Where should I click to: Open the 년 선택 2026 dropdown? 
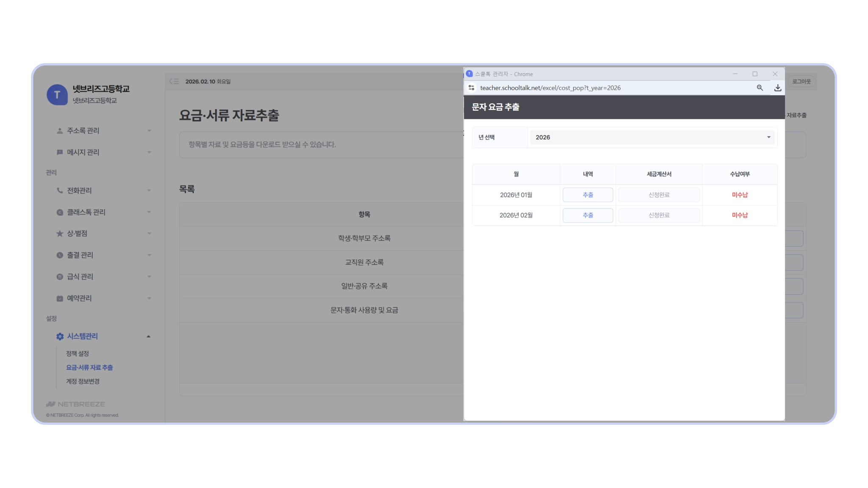(x=652, y=137)
